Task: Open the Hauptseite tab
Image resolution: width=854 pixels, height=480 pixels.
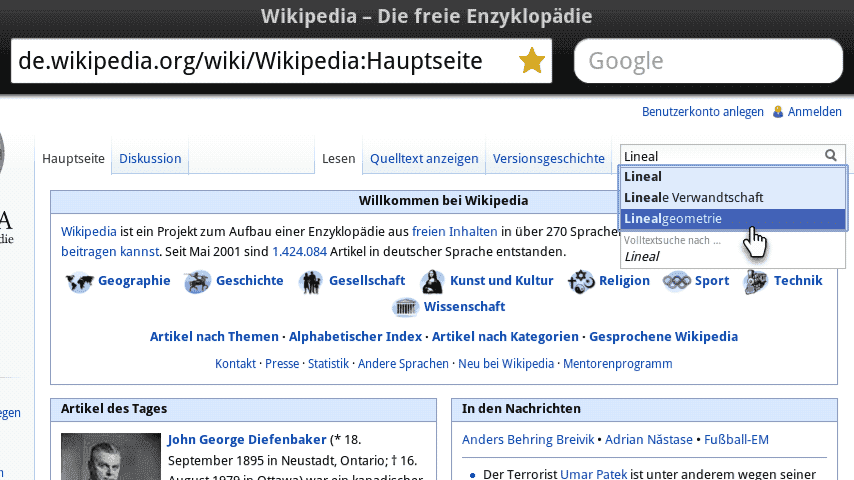Action: pos(74,159)
